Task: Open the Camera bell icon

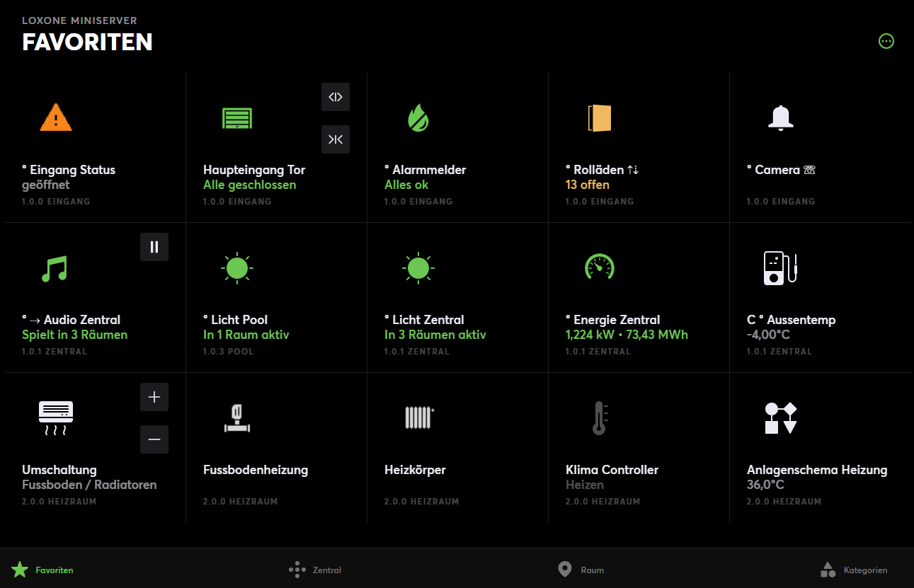Action: pos(780,117)
